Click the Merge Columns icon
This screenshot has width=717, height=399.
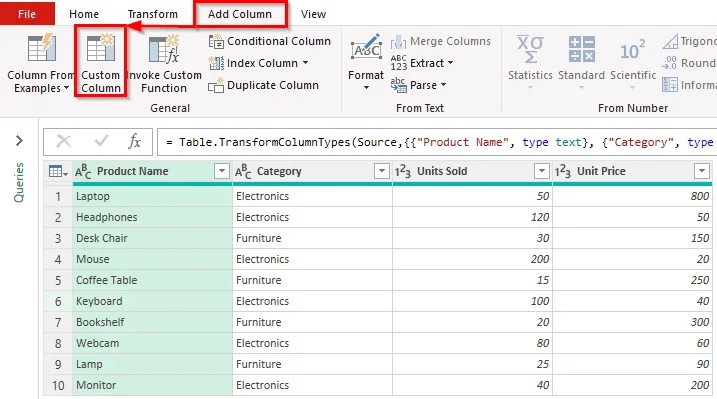click(398, 42)
